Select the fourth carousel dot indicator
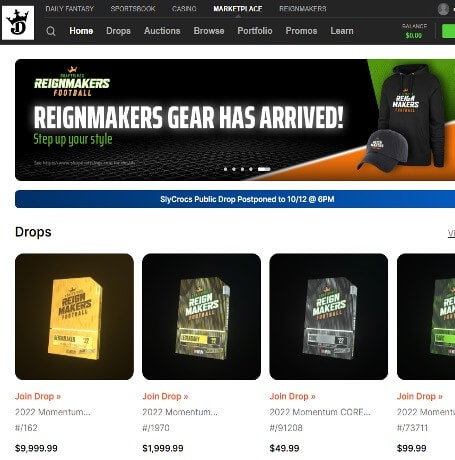The height and width of the screenshot is (460, 455). coord(251,169)
